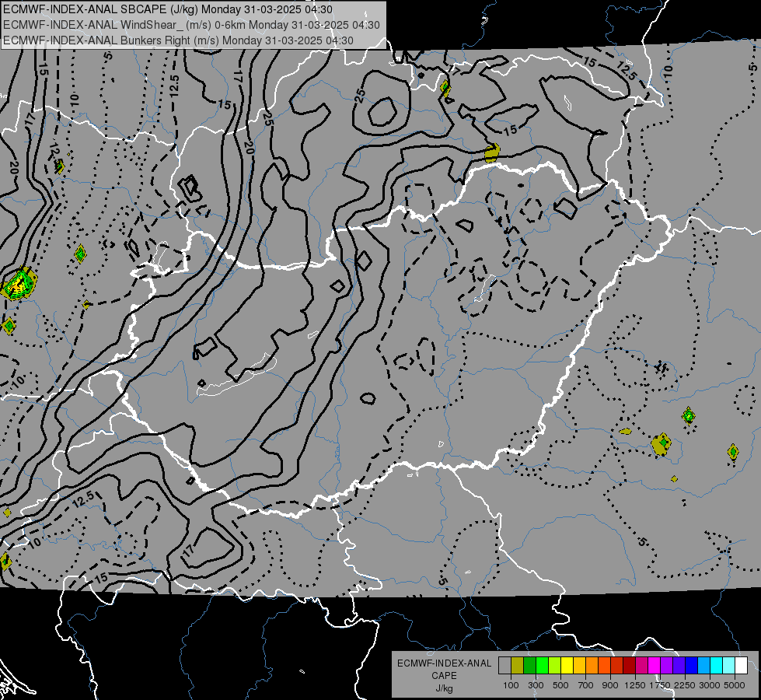Select the white 5000 J/kg legend swatch
Screen dimensions: 761x700
click(741, 665)
